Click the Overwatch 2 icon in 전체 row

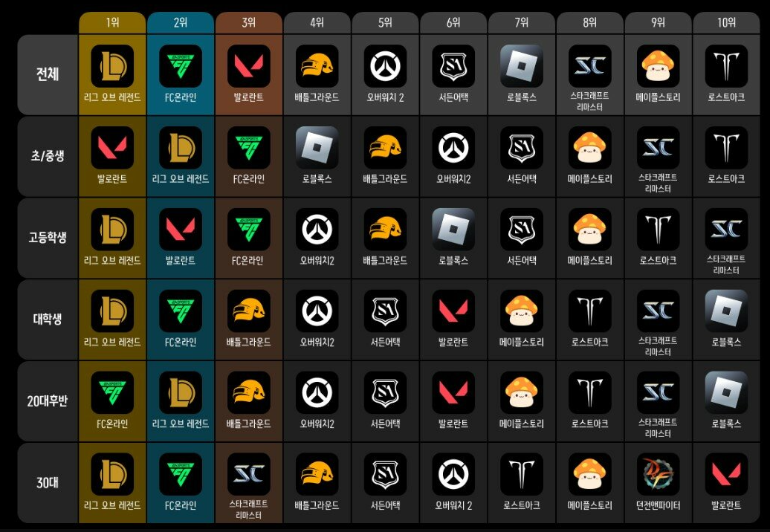click(385, 66)
